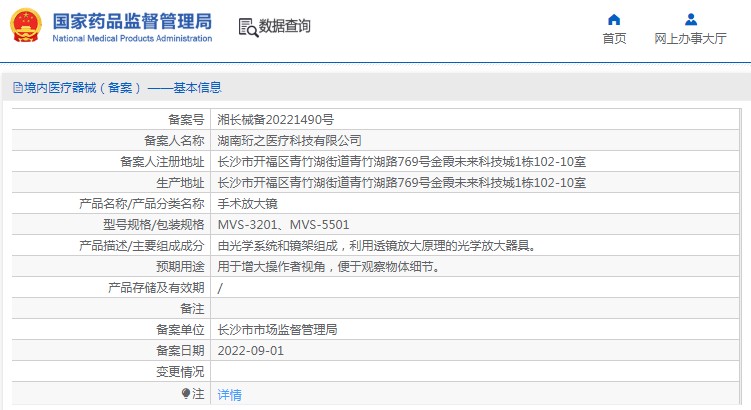Screen dimensions: 751x410
Task: Click the 型号规格/包装规格 label
Action: (154, 225)
